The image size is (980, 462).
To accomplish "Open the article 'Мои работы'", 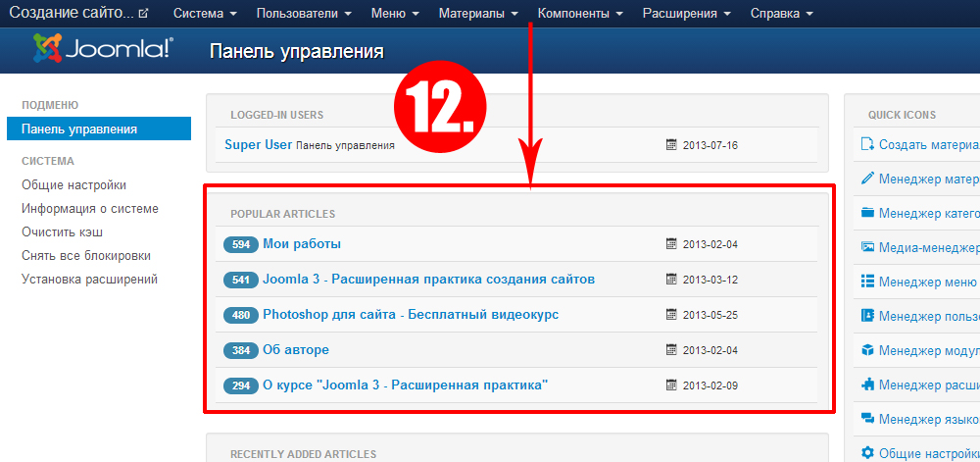I will (302, 244).
